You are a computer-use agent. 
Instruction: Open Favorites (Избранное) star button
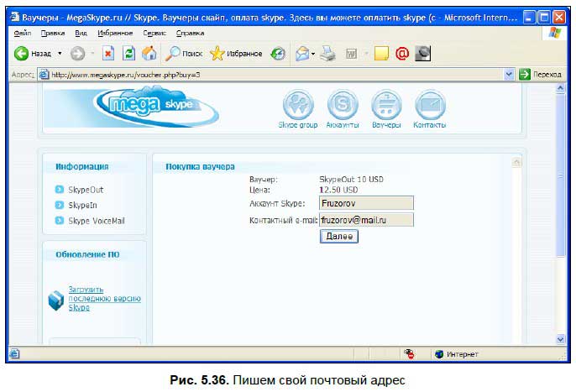tap(236, 54)
